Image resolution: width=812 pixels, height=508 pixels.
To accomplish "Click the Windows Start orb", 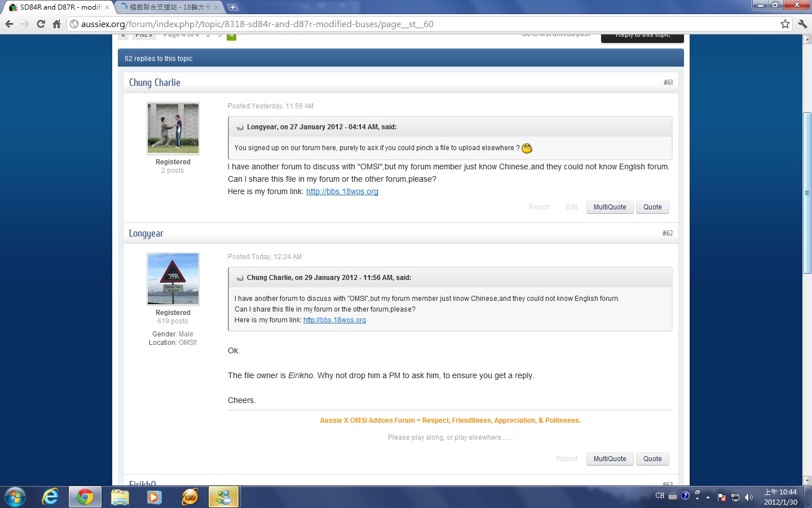I will tap(15, 497).
